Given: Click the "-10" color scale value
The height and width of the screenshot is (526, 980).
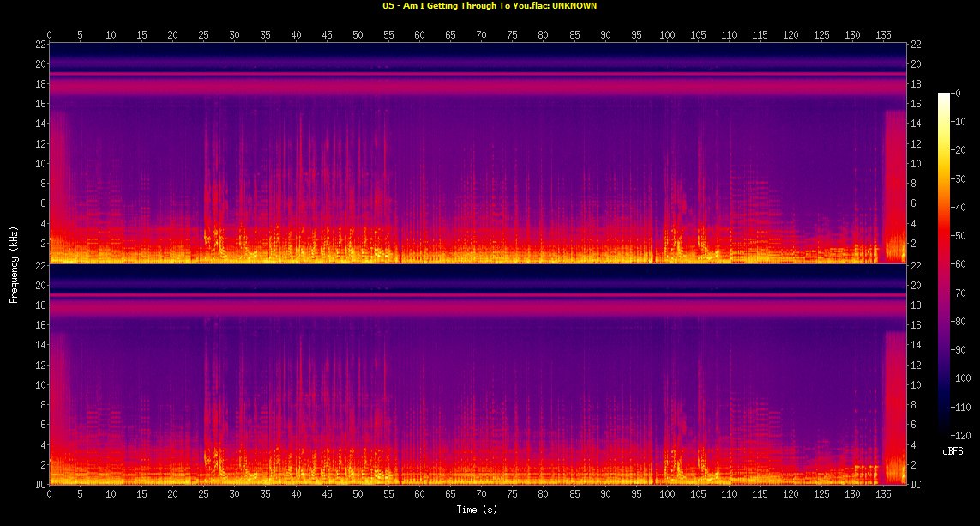Looking at the screenshot, I should coord(958,121).
